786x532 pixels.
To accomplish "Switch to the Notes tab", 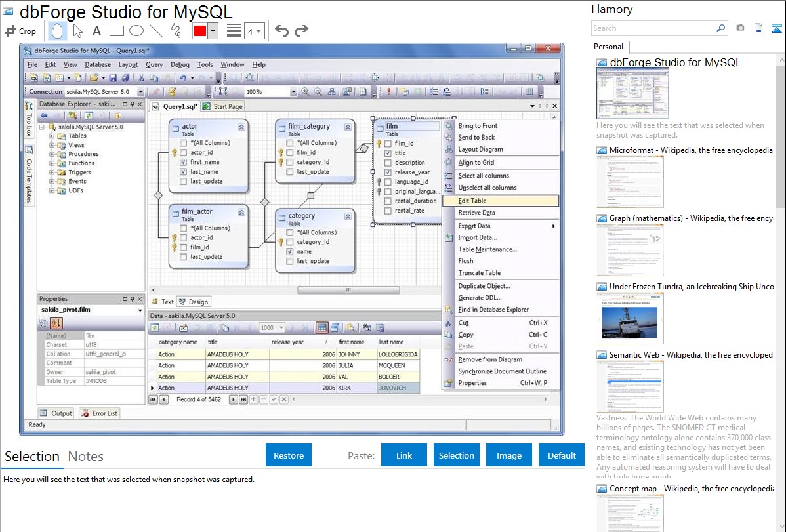I will [x=85, y=457].
